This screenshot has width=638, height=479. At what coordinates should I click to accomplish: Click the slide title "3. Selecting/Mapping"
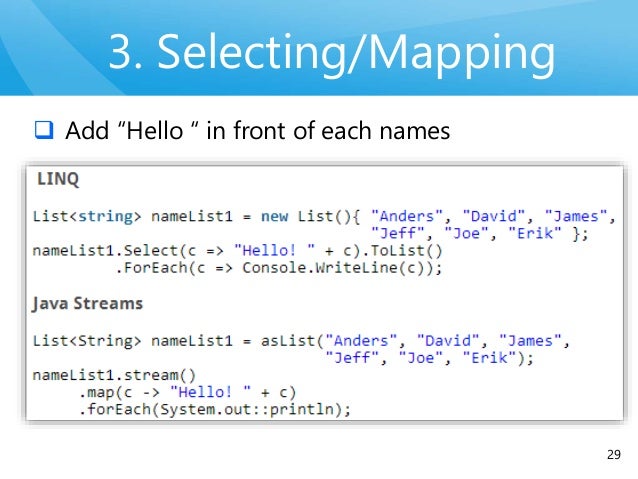click(x=332, y=53)
